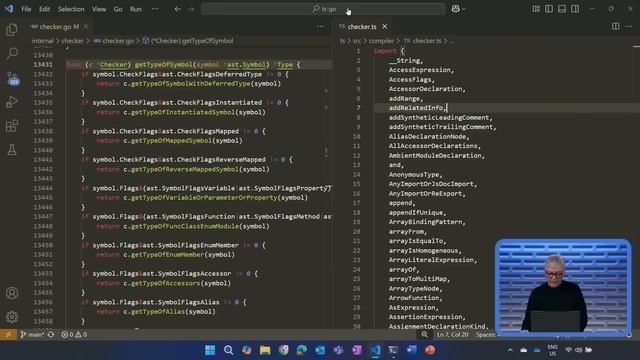640x360 pixels.
Task: Open the Run menu
Action: [136, 9]
